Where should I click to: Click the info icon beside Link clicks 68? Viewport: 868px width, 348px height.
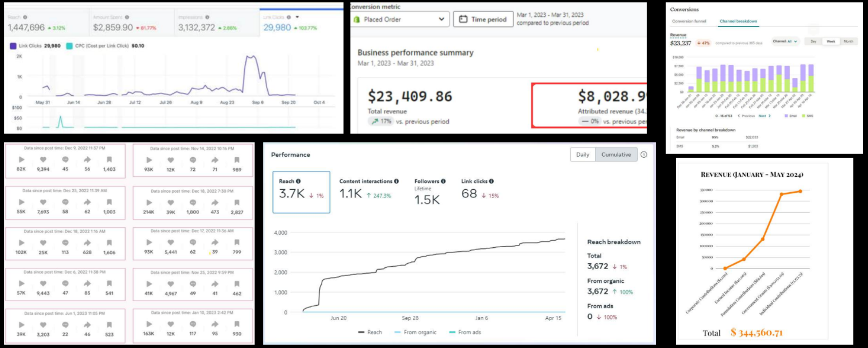coord(491,181)
